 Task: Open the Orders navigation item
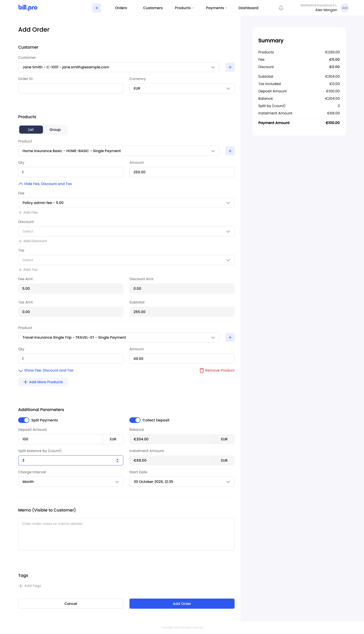point(121,8)
